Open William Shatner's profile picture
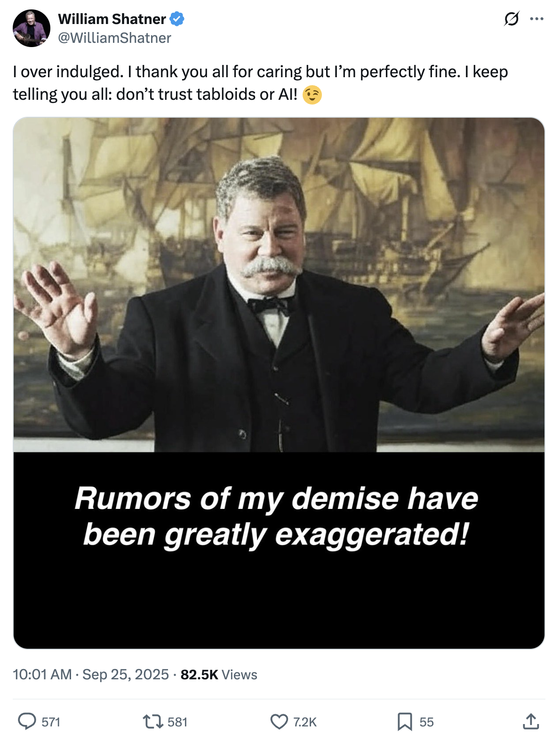This screenshot has width=560, height=741. coord(32,28)
